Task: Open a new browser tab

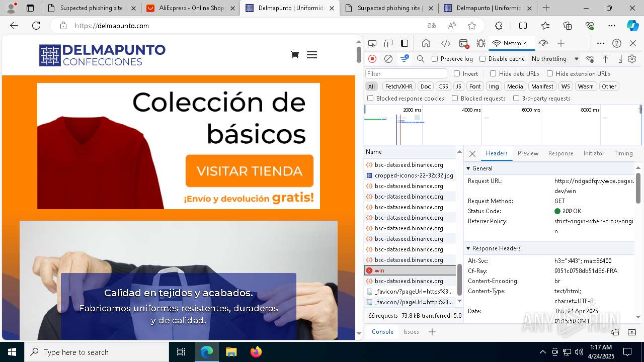Action: pos(546,8)
